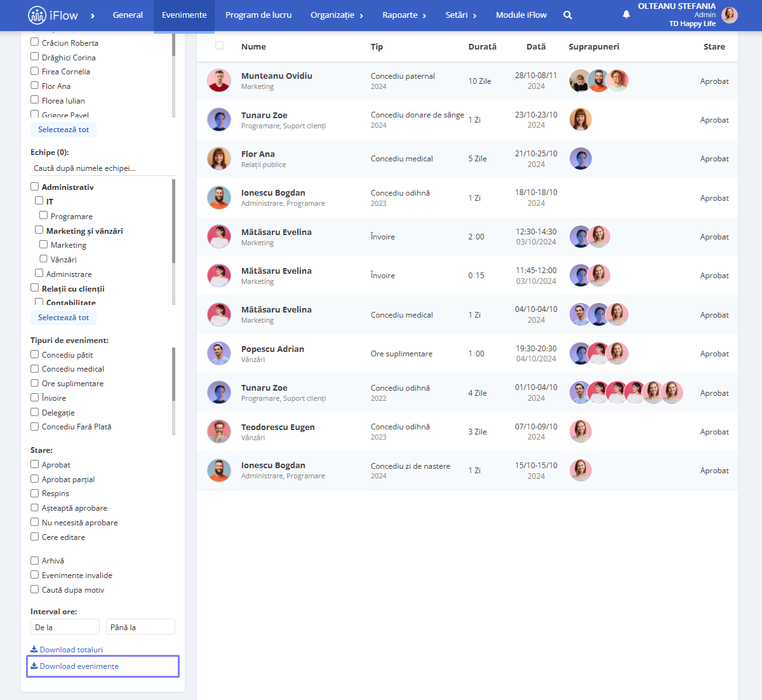
Task: Expand the Organizație dropdown menu
Action: [337, 15]
